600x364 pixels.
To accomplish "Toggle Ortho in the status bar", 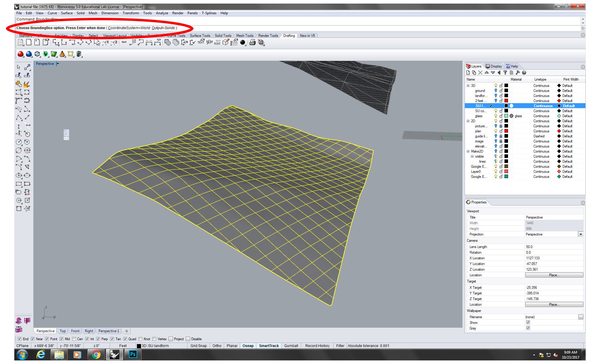I will click(217, 346).
